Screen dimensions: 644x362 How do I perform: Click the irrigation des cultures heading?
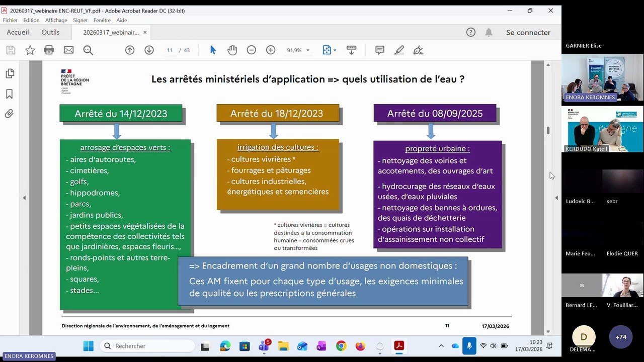(278, 147)
